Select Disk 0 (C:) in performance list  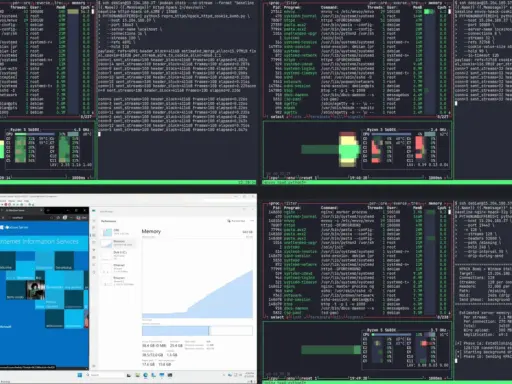click(x=118, y=254)
